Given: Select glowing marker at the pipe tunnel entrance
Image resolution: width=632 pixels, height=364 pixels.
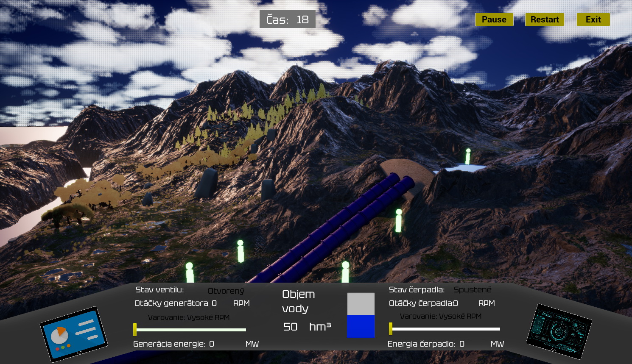Looking at the screenshot, I should coord(398,220).
